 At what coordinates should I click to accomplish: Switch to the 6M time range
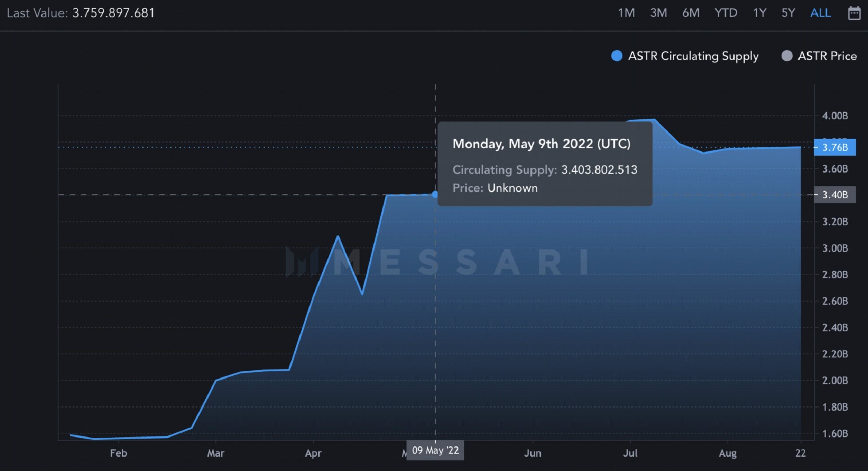pos(691,13)
